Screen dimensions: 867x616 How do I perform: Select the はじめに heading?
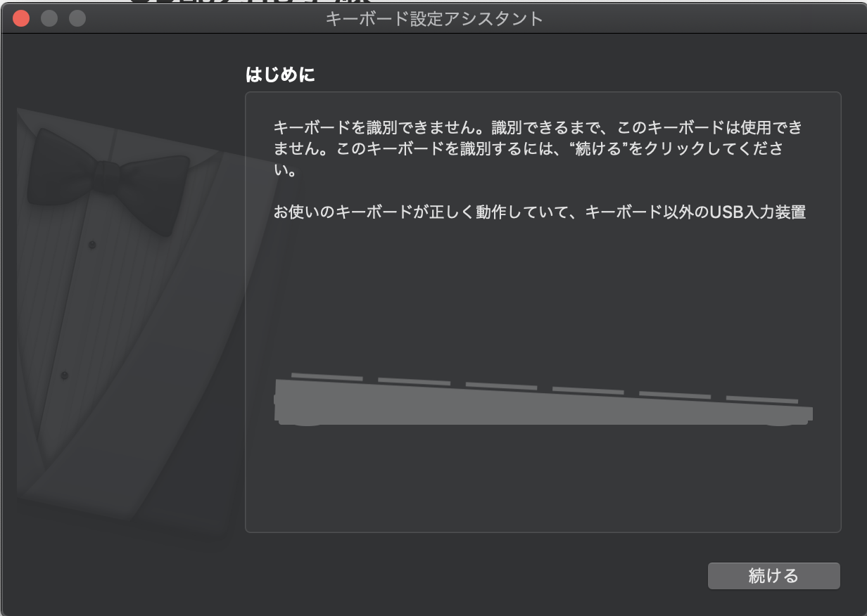tap(280, 75)
